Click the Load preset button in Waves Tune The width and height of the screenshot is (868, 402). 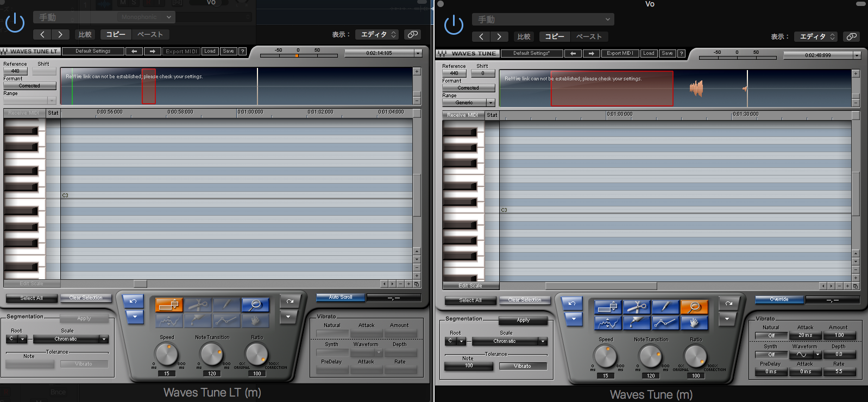tap(649, 53)
